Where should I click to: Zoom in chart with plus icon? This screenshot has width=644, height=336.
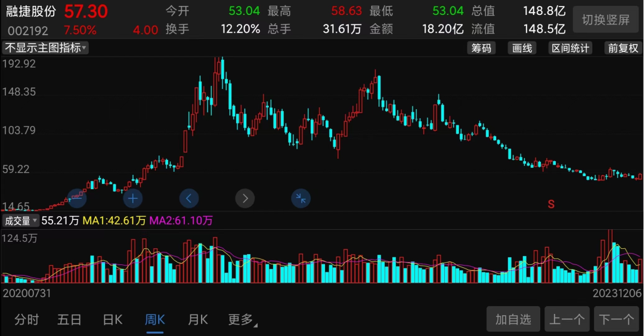(132, 199)
